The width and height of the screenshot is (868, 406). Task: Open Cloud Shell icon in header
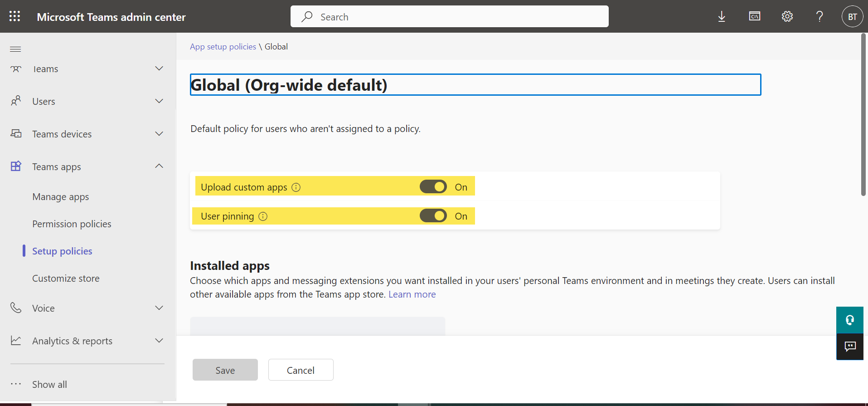pyautogui.click(x=755, y=16)
